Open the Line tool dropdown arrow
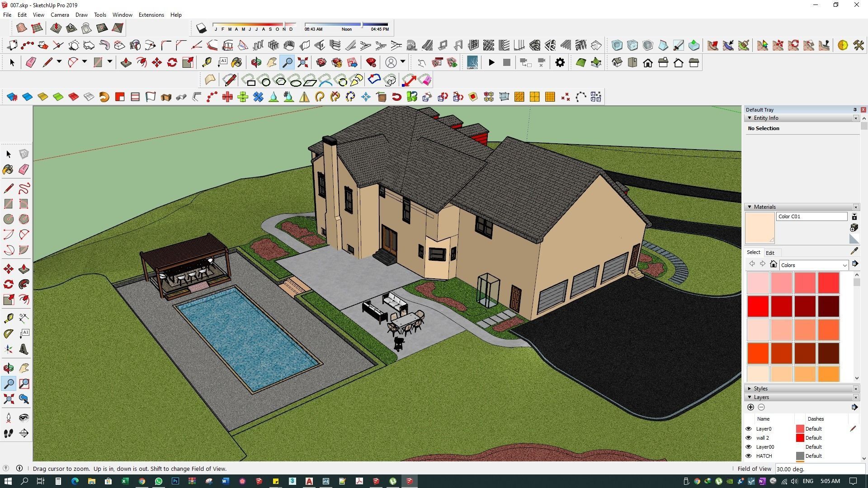This screenshot has width=868, height=488. 59,62
